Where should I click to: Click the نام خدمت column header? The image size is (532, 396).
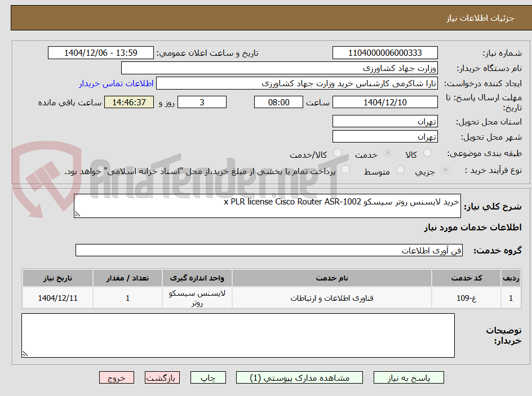coord(332,278)
